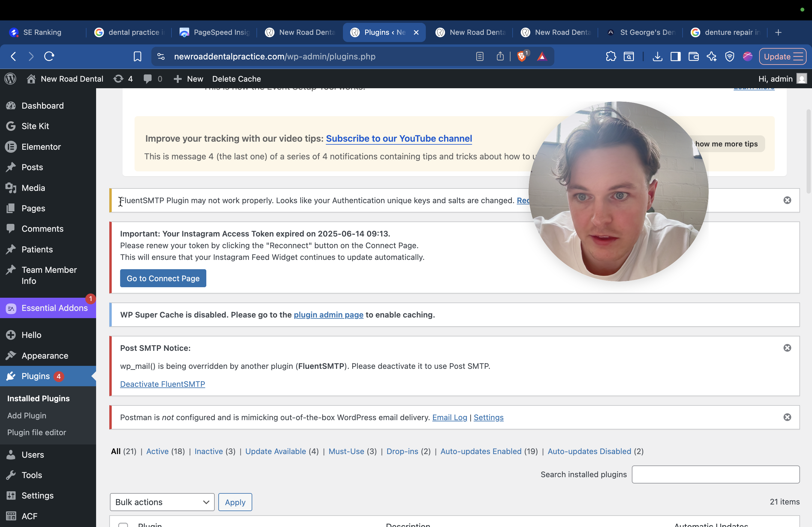This screenshot has width=812, height=527.
Task: Open the Elementor sidebar menu
Action: pos(41,146)
